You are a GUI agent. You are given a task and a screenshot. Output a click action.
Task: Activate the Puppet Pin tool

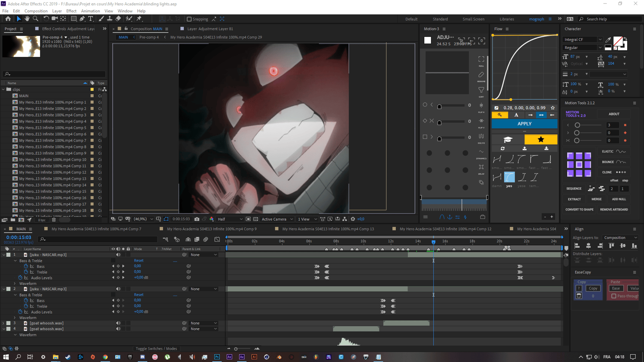(x=139, y=19)
